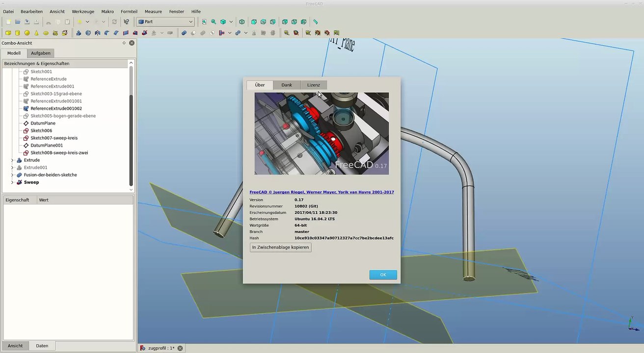Click the Extrude tool icon

78,33
